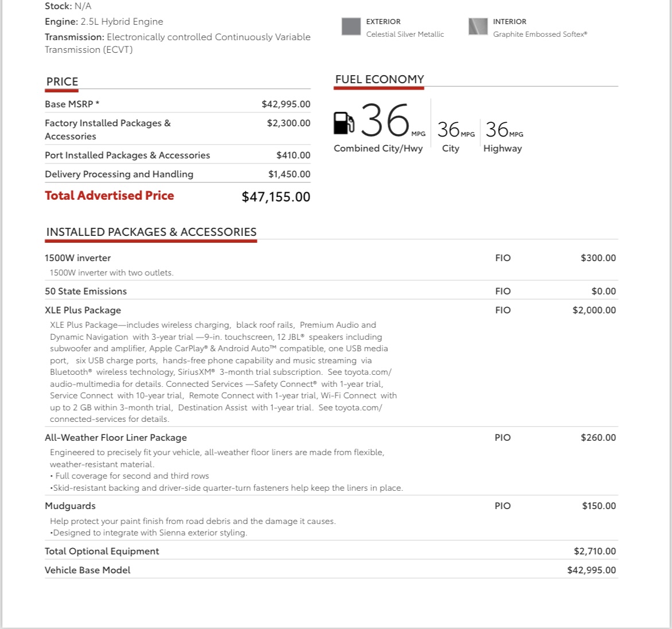Image resolution: width=672 pixels, height=629 pixels.
Task: Click the XLE Plus Package title
Action: pyautogui.click(x=83, y=310)
